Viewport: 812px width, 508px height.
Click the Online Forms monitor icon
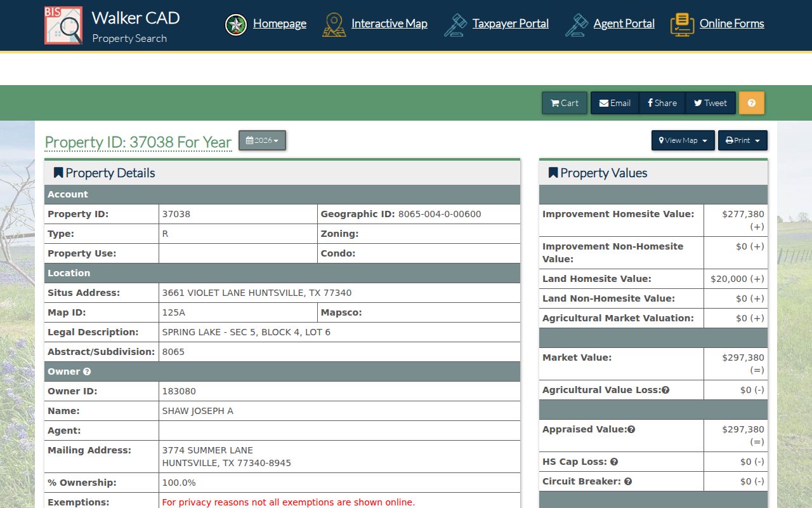[x=682, y=25]
